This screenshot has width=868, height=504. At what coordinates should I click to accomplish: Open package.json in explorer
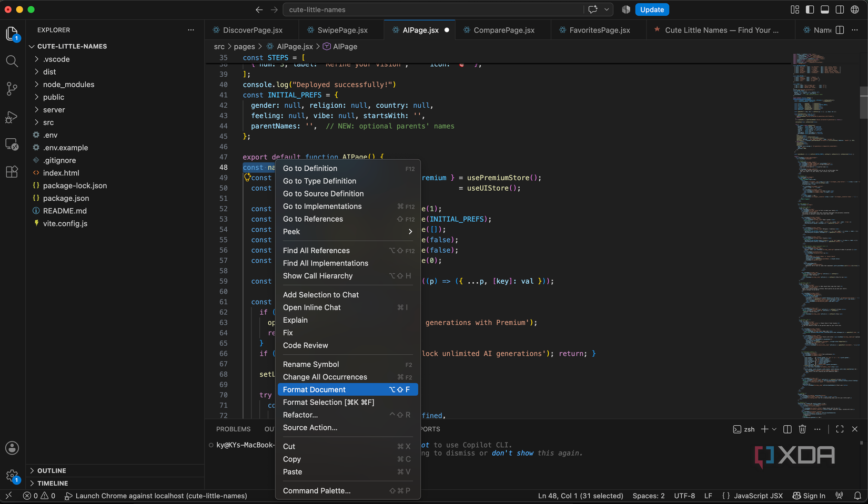pos(66,198)
